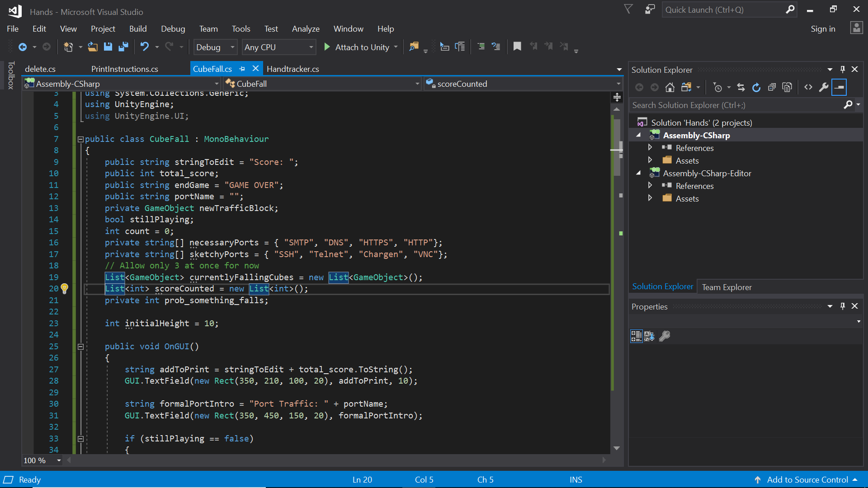The height and width of the screenshot is (488, 868).
Task: Click the Quick Launch search field
Action: tap(723, 9)
